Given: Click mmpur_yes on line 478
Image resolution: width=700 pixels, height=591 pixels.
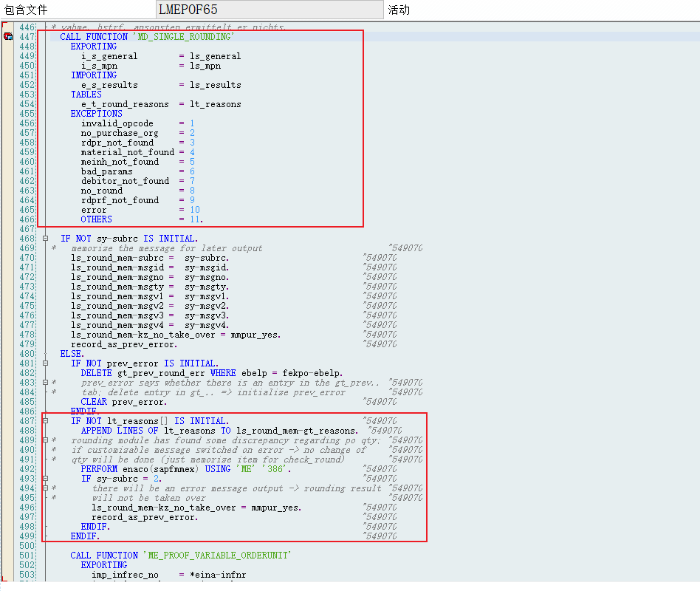Looking at the screenshot, I should pos(254,335).
